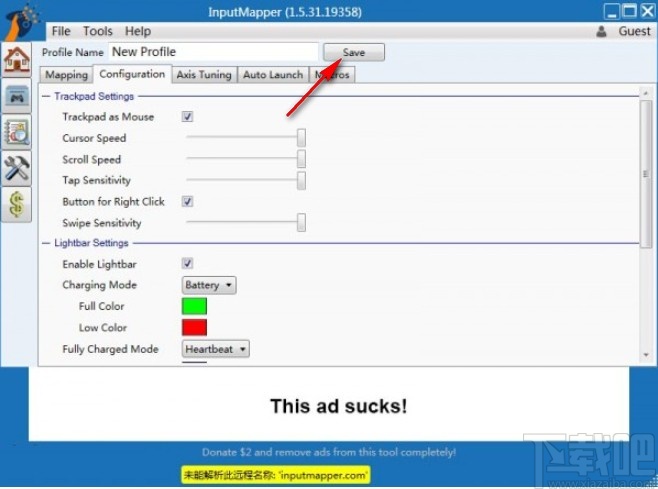The image size is (658, 489).
Task: Click the Guest account label
Action: [x=634, y=31]
